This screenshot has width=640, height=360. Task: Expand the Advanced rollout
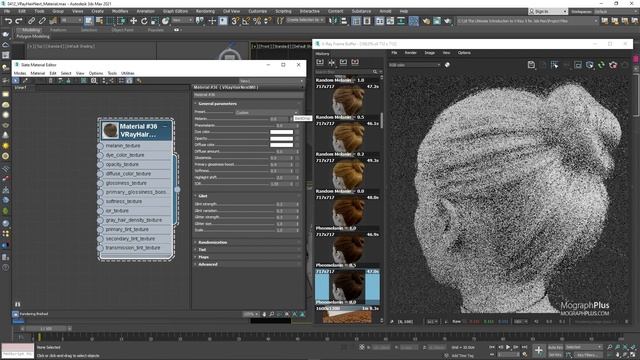click(248, 264)
